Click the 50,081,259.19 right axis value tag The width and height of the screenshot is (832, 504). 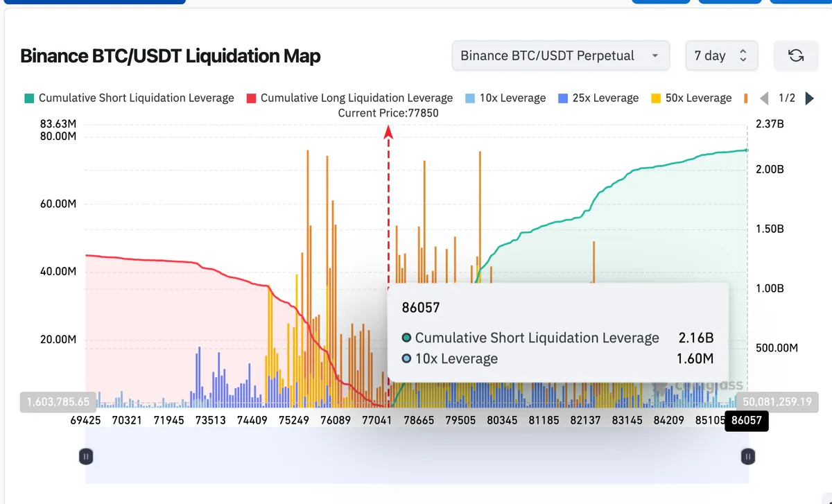(x=777, y=401)
